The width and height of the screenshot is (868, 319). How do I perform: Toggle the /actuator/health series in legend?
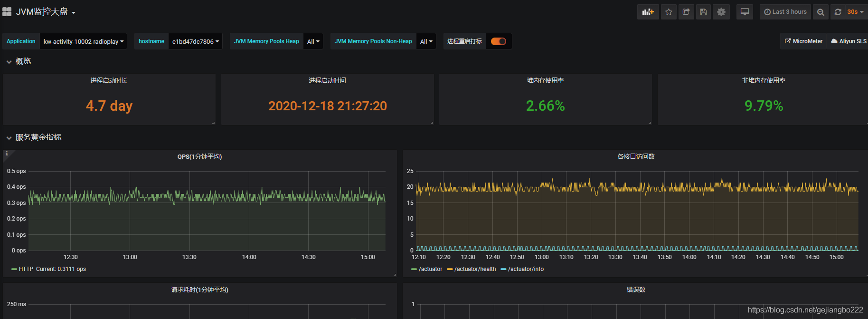(472, 269)
